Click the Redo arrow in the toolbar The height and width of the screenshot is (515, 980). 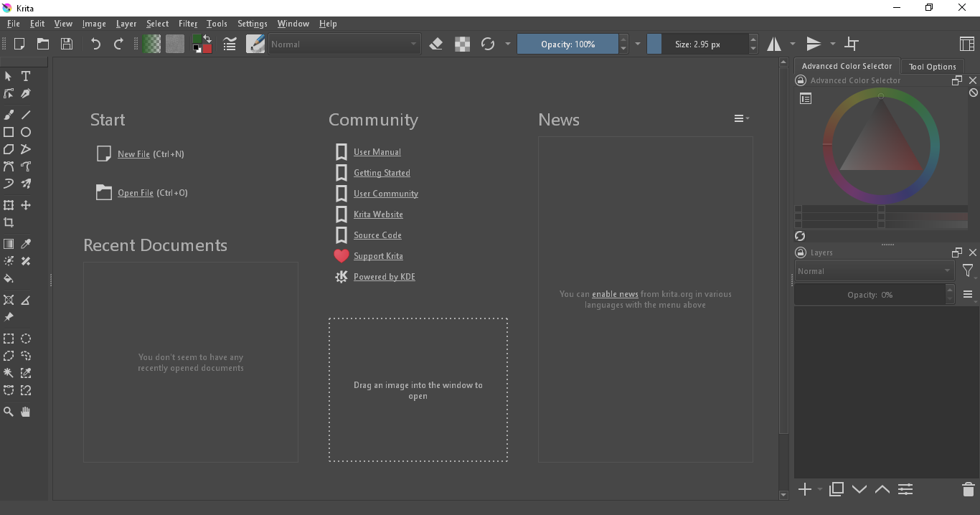tap(119, 44)
